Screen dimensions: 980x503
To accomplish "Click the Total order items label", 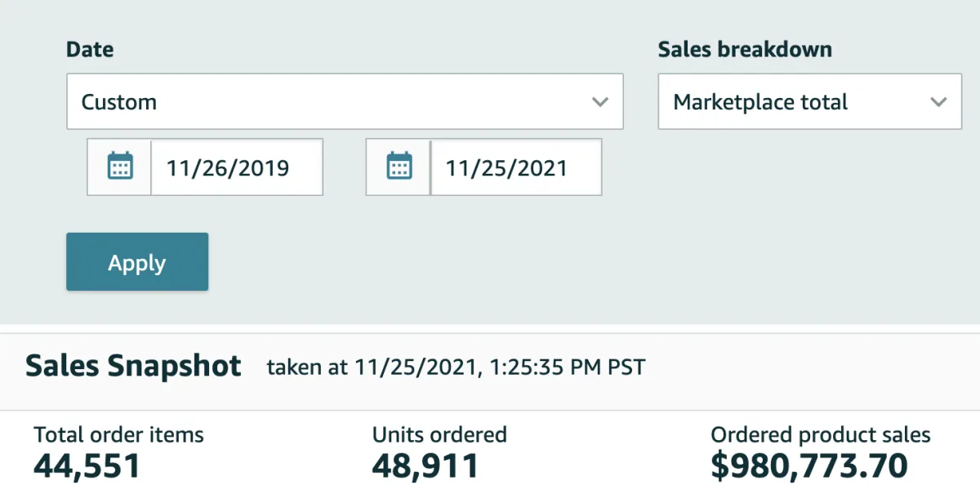I will point(118,434).
